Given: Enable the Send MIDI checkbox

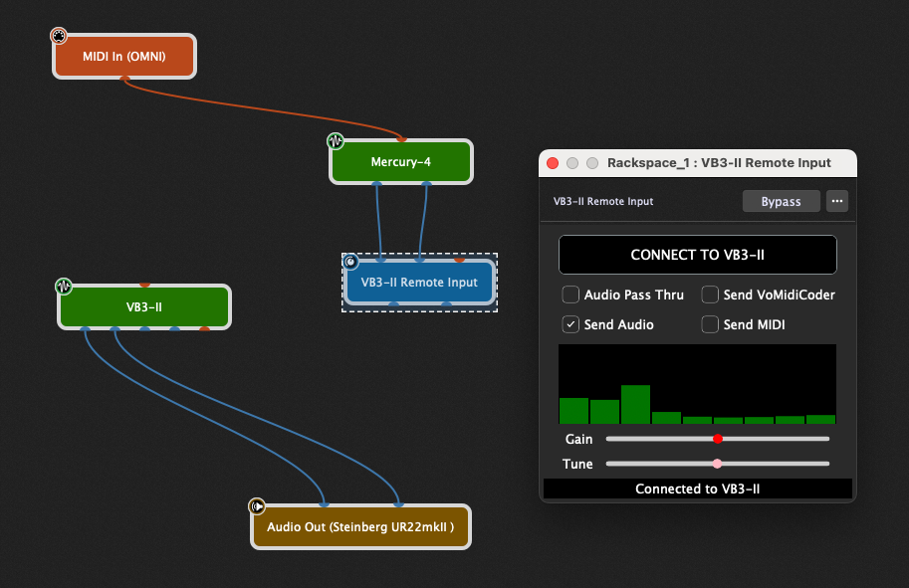Looking at the screenshot, I should click(711, 324).
